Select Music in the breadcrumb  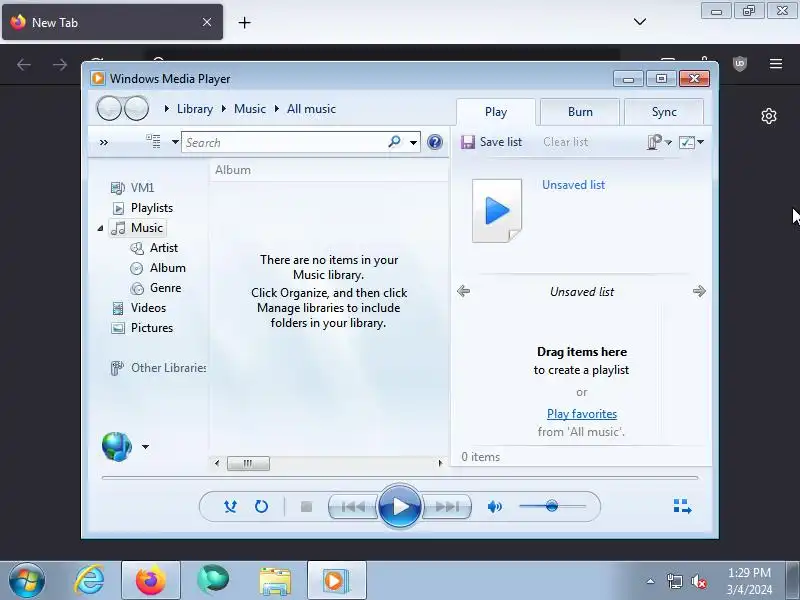[x=250, y=109]
